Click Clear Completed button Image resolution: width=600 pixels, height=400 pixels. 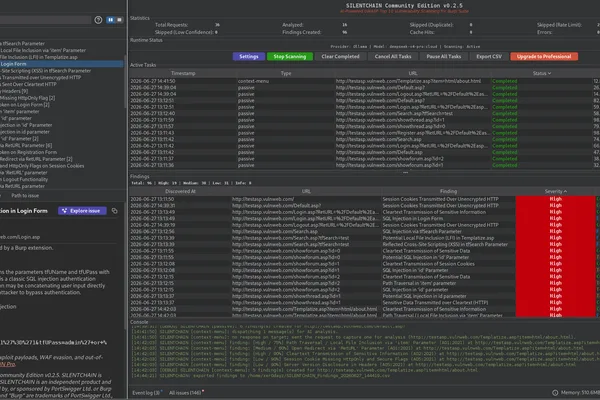pyautogui.click(x=340, y=57)
